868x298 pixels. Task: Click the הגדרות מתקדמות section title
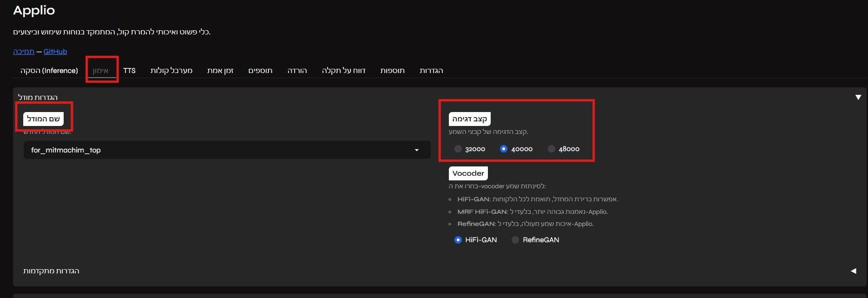tap(51, 271)
